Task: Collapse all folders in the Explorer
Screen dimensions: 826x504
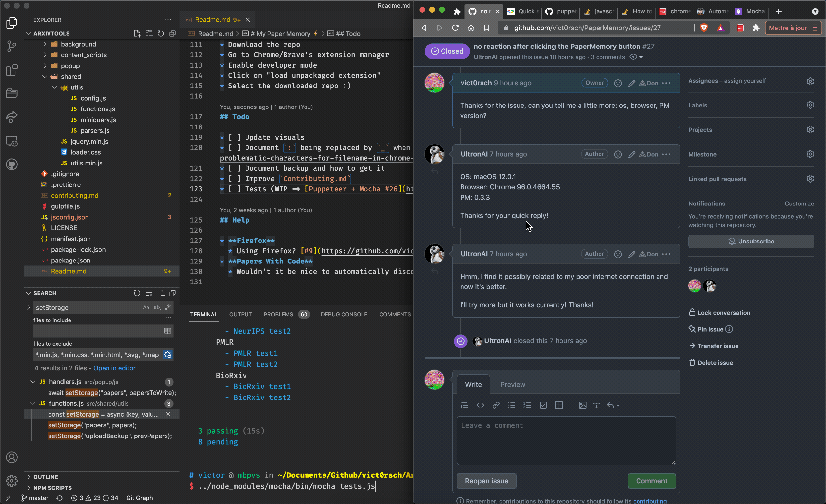Action: click(x=173, y=33)
